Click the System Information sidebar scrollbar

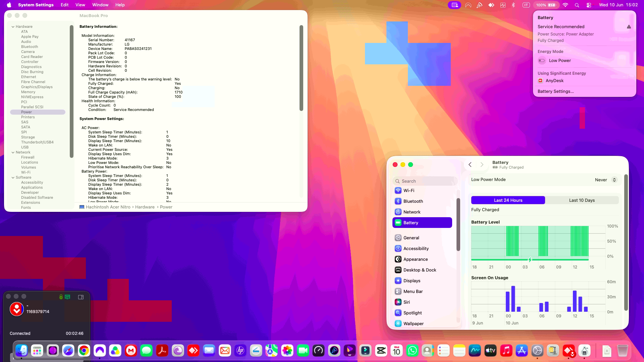(71, 91)
